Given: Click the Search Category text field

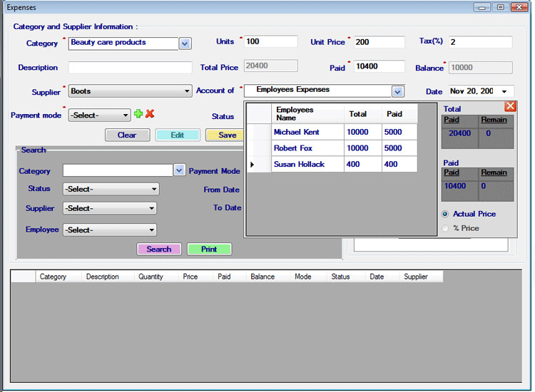Looking at the screenshot, I should (118, 170).
